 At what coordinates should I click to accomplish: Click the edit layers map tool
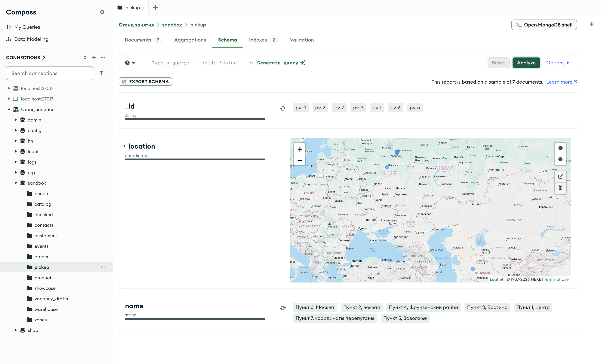[x=560, y=176]
